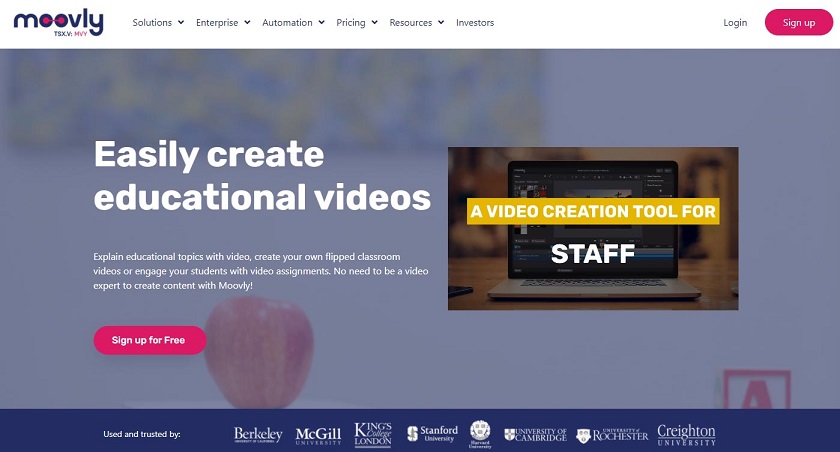840x452 pixels.
Task: Click the King's College London logo
Action: [373, 435]
